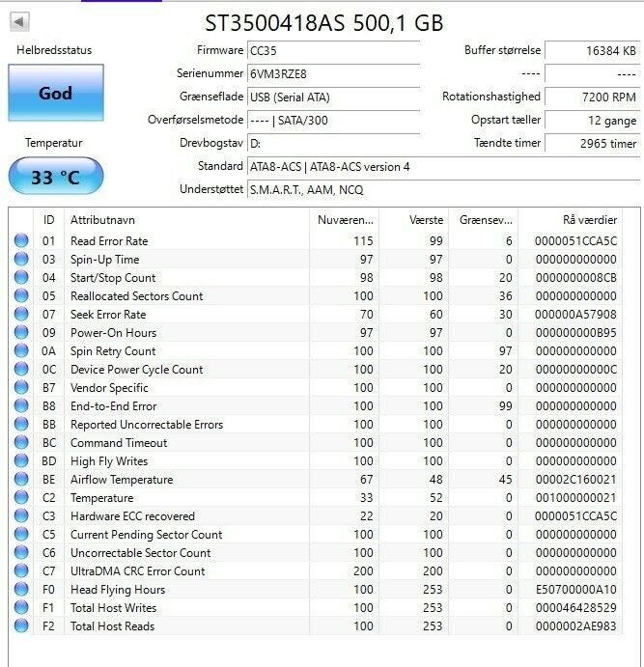
Task: Click raw value E50700000A10
Action: [x=576, y=590]
